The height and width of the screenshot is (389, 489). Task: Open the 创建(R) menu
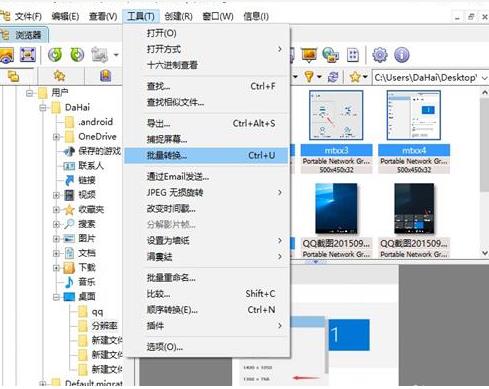coord(178,16)
